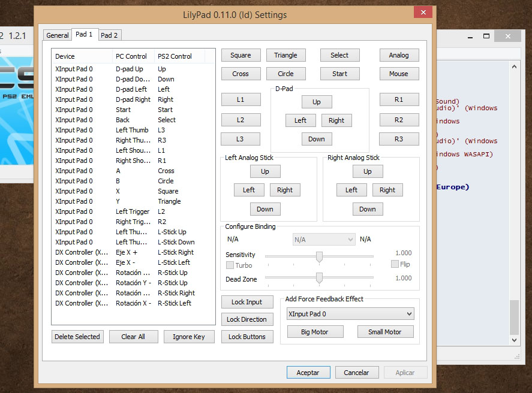Bind the R3 stick button
532x393 pixels.
click(x=399, y=138)
